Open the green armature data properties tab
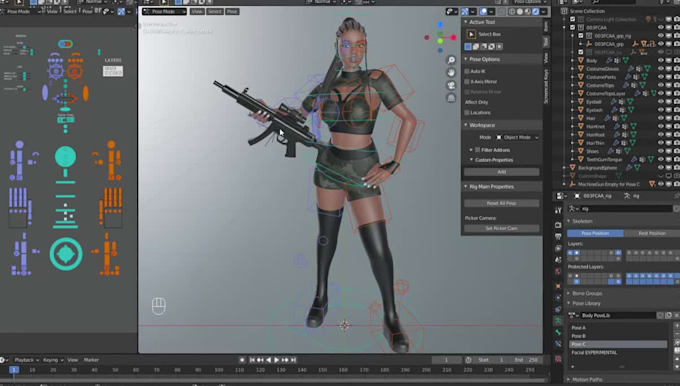Screen dimensions: 680x386 click(x=558, y=321)
